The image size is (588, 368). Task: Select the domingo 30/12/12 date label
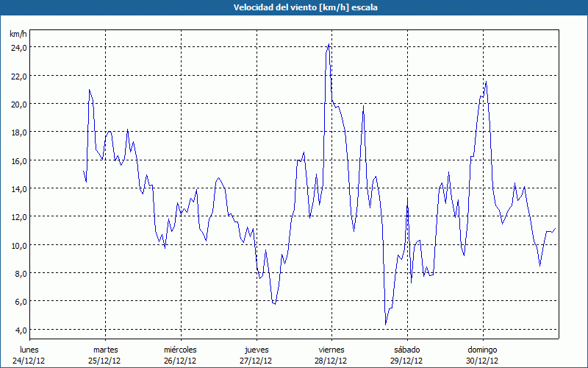(x=482, y=355)
